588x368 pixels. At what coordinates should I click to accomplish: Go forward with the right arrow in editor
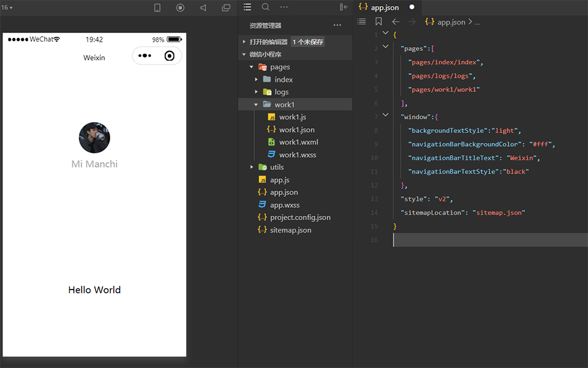(x=412, y=22)
